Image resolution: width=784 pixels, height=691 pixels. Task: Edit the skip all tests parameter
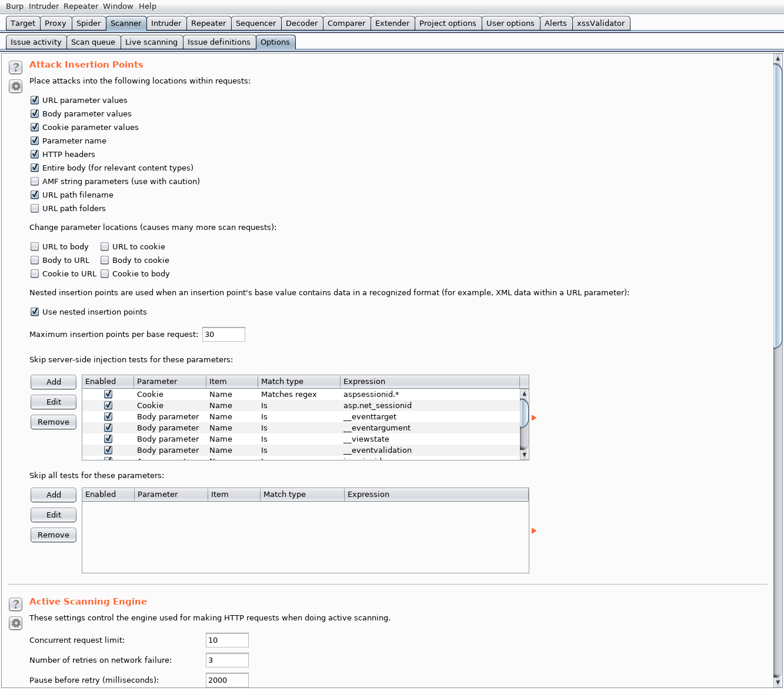coord(54,515)
